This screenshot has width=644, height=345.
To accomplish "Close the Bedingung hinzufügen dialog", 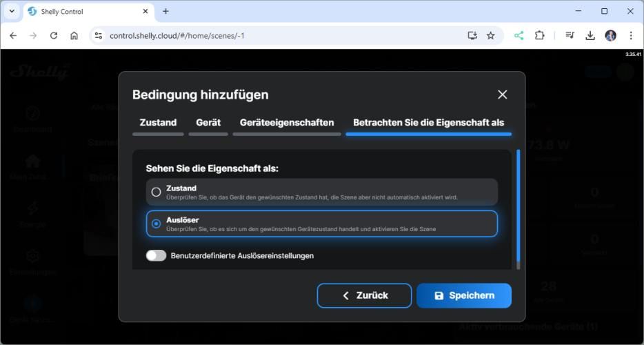I will point(502,95).
